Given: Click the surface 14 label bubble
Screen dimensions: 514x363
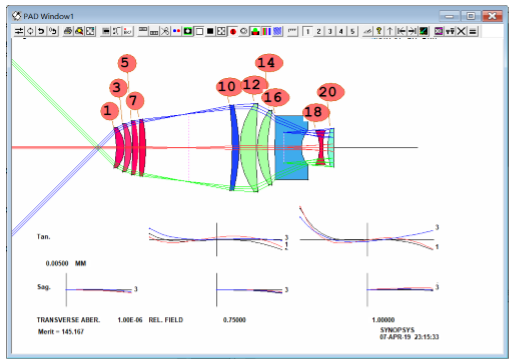Looking at the screenshot, I should click(269, 63).
